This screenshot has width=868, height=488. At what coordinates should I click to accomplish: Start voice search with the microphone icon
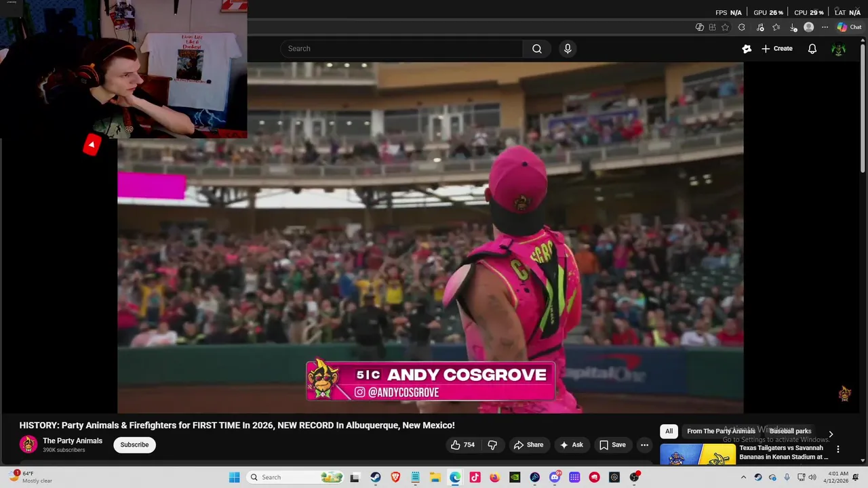pos(568,49)
